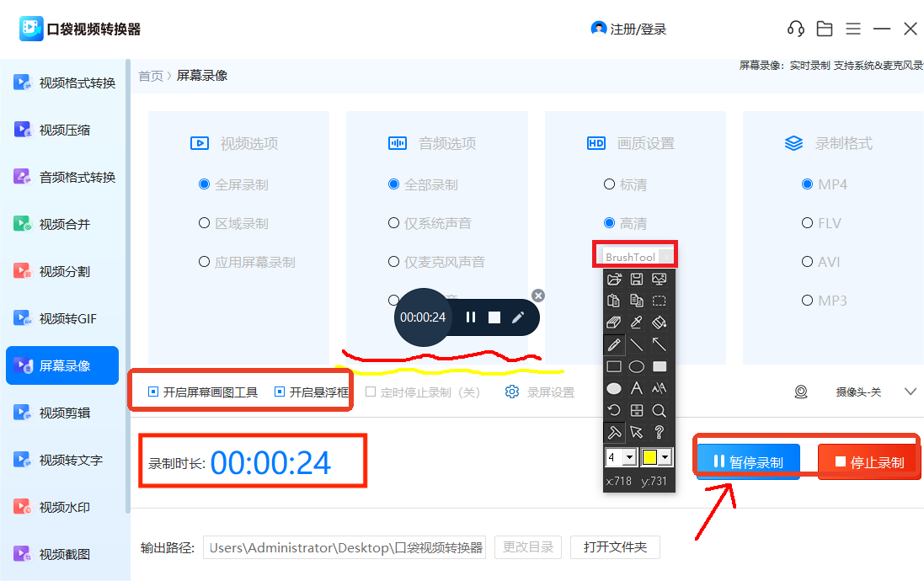Pick the eyedropper tool in BrushTool

pyautogui.click(x=637, y=322)
